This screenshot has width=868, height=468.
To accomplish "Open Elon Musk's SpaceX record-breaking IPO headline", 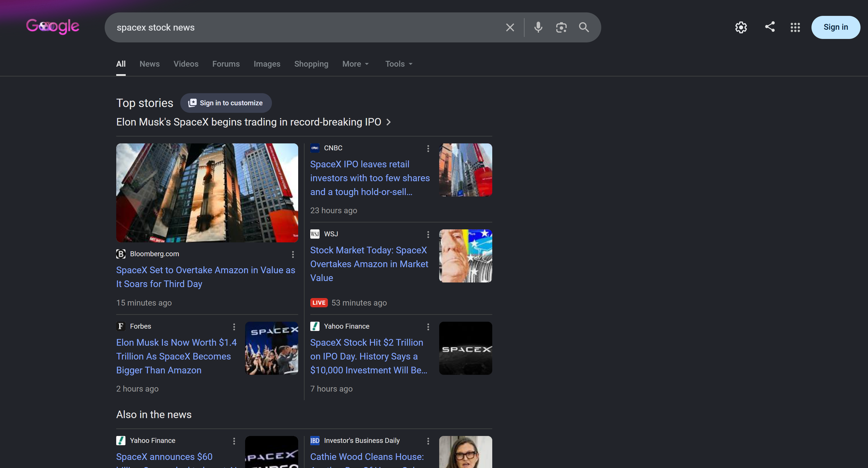I will (x=249, y=122).
